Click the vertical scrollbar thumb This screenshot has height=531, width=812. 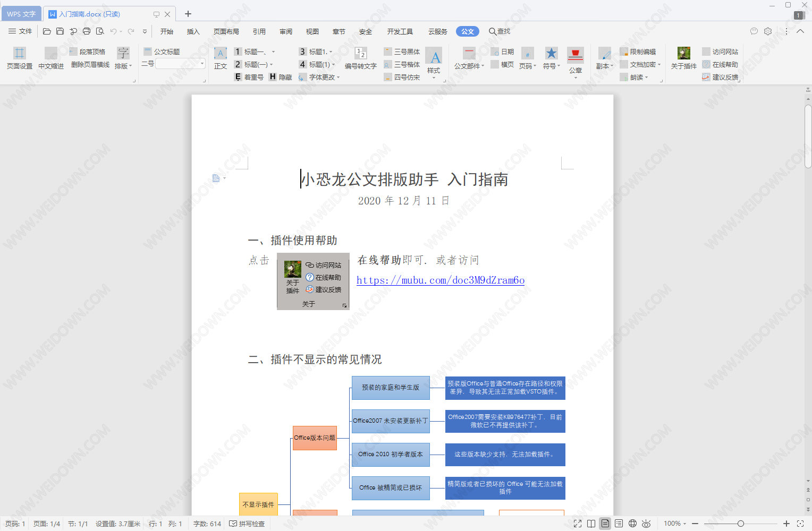pos(808,136)
